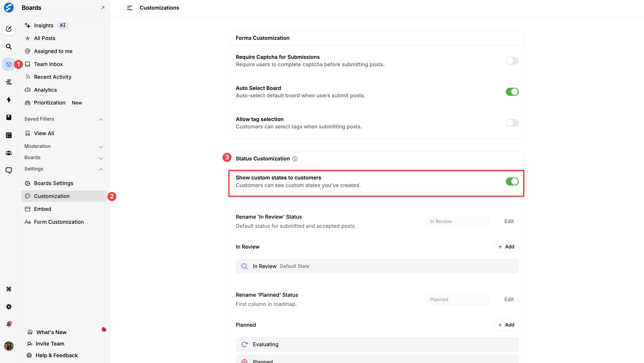Open the users group icon in rail
Viewport: 644px width, 363px height.
tap(9, 153)
